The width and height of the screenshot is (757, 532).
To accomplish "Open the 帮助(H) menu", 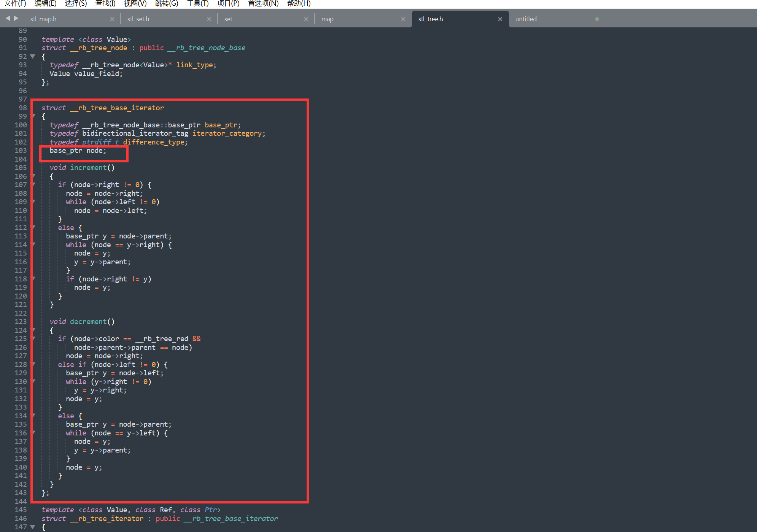I will click(299, 3).
